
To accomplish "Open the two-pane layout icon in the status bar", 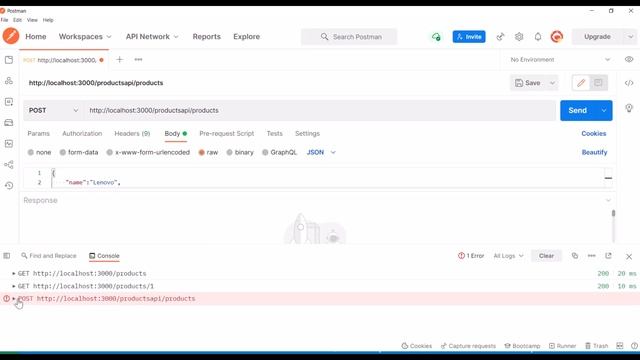I will 620,346.
